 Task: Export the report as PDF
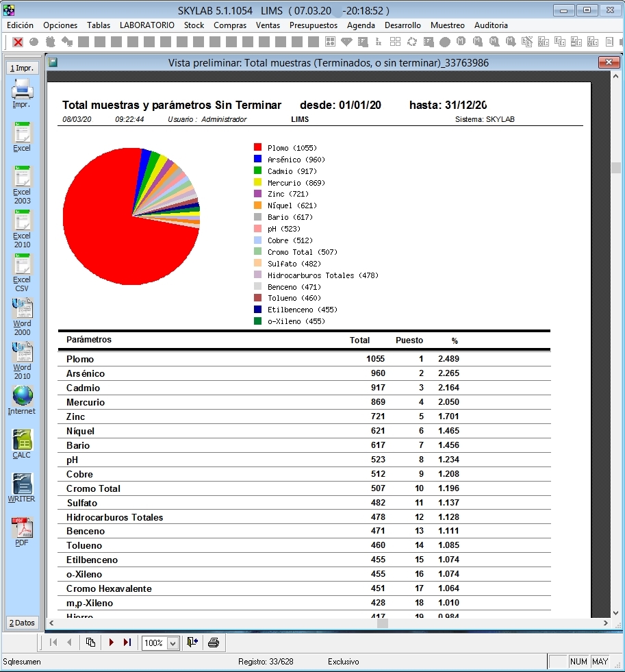pyautogui.click(x=22, y=530)
